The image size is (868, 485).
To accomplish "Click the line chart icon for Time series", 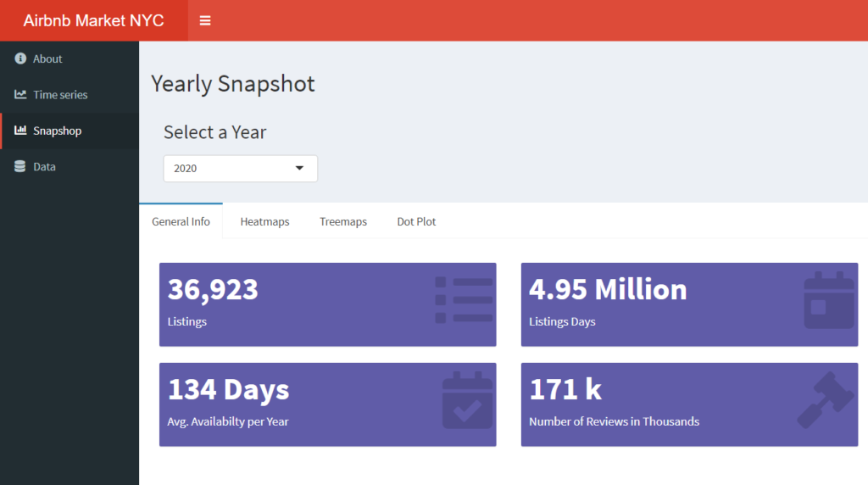I will point(20,95).
